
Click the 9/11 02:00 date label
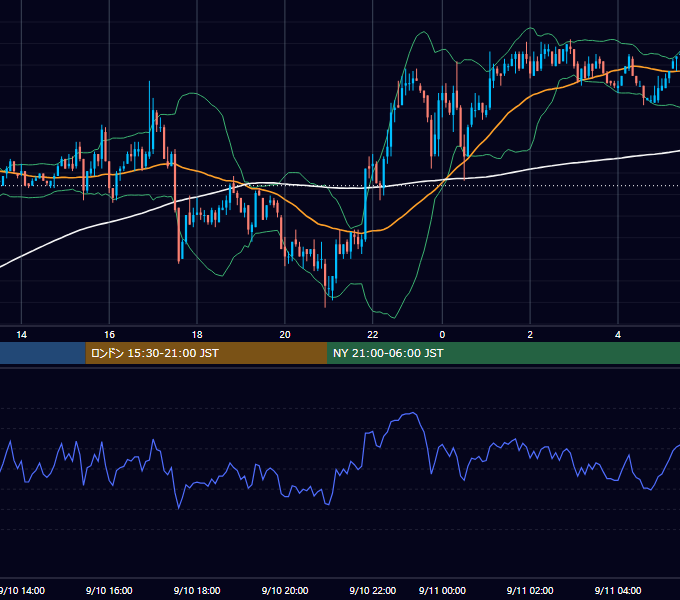(x=530, y=590)
